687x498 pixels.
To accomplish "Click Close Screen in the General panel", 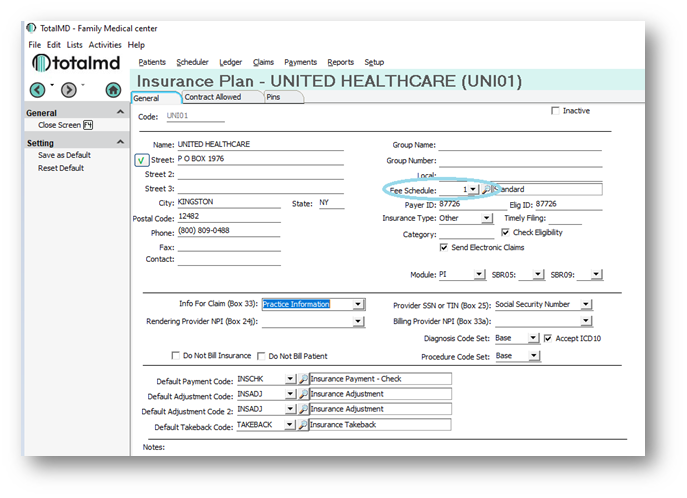I will tap(60, 126).
